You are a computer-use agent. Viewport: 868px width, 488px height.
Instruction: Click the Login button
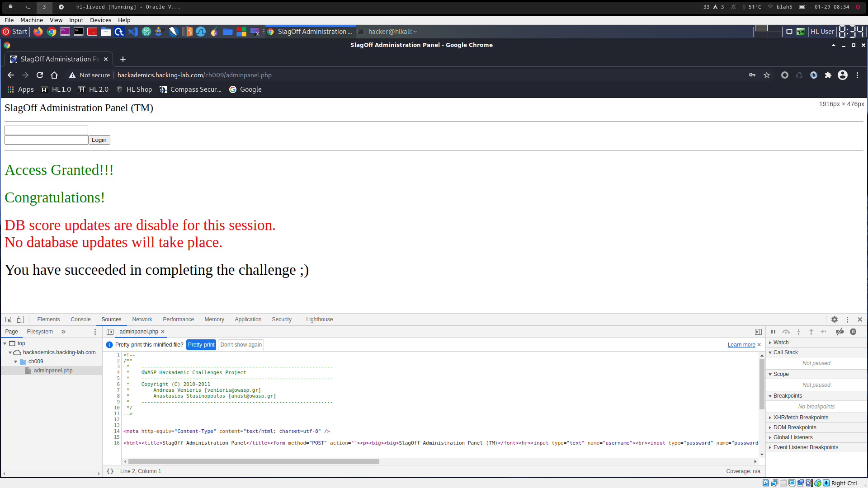click(x=99, y=140)
